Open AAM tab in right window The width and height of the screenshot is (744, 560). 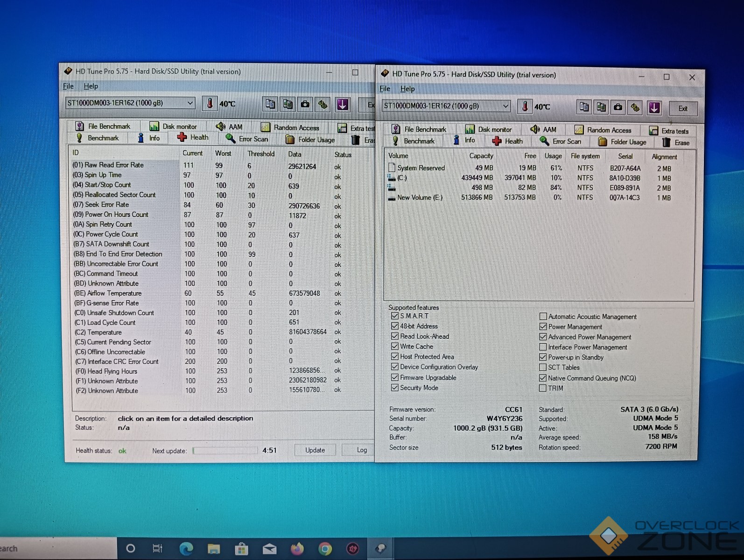pyautogui.click(x=543, y=130)
